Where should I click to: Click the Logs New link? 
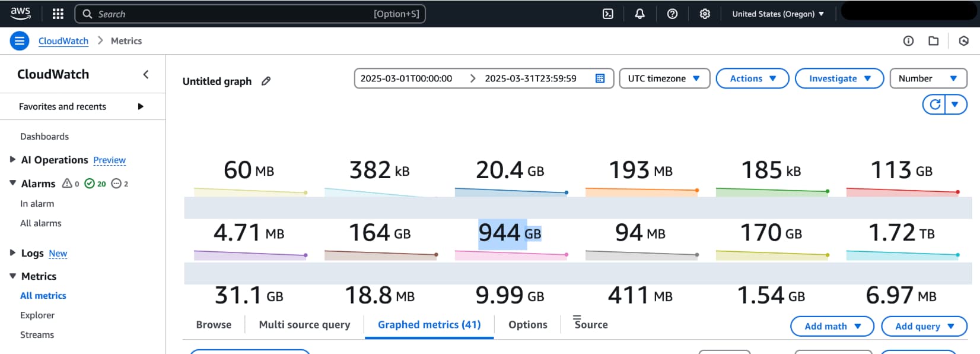pyautogui.click(x=58, y=254)
